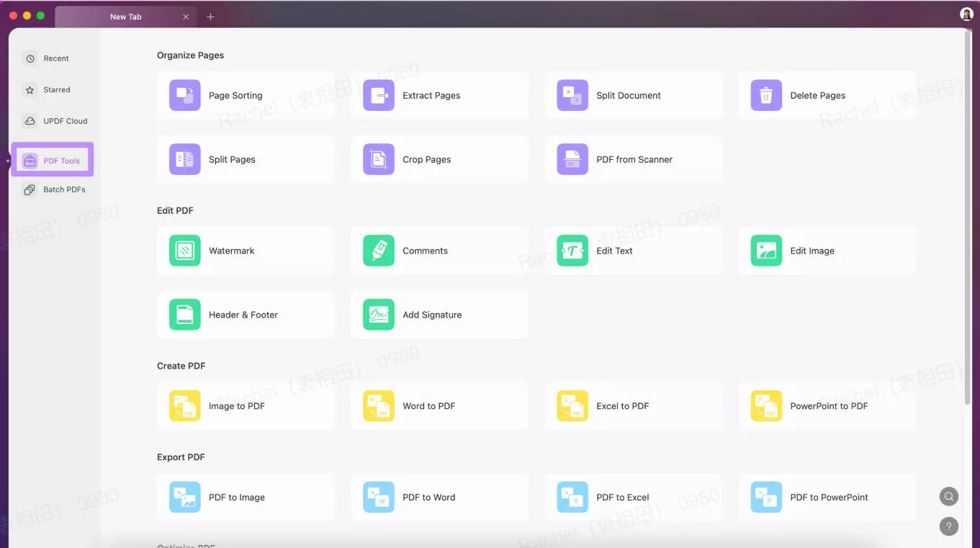Click the PowerPoint to PDF icon
The image size is (980, 548).
pos(766,406)
